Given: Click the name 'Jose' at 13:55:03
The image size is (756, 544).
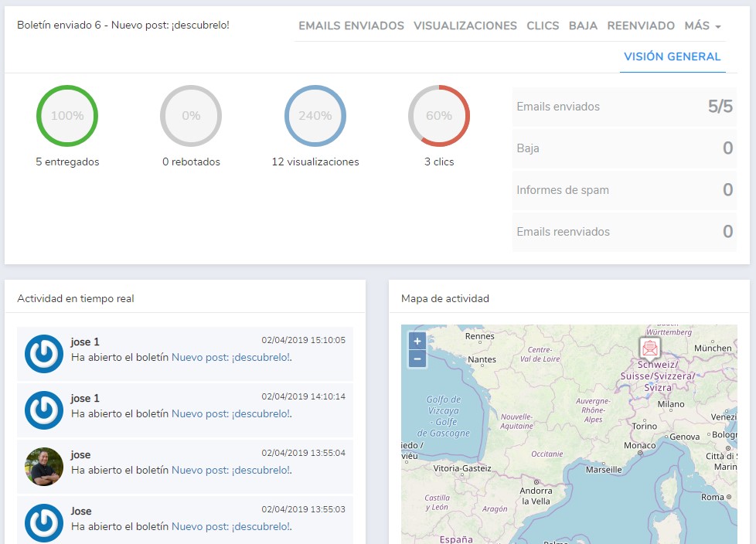Looking at the screenshot, I should click(81, 512).
